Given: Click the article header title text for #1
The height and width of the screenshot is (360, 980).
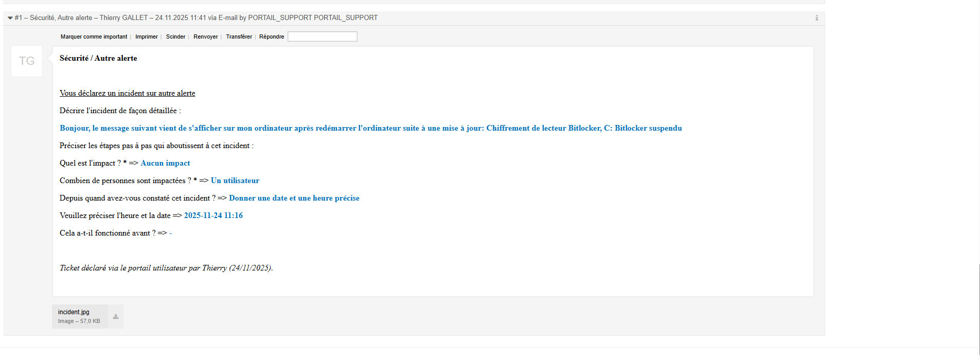Looking at the screenshot, I should [196, 18].
